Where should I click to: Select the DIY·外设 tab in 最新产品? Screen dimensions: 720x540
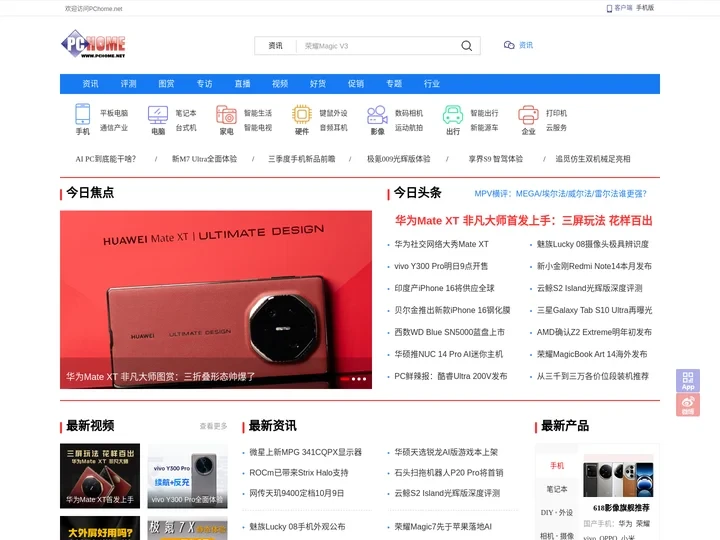click(x=557, y=512)
